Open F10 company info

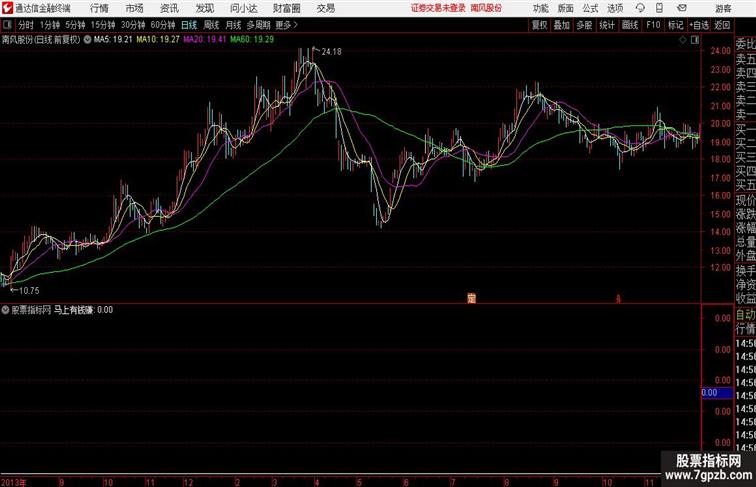coord(653,25)
